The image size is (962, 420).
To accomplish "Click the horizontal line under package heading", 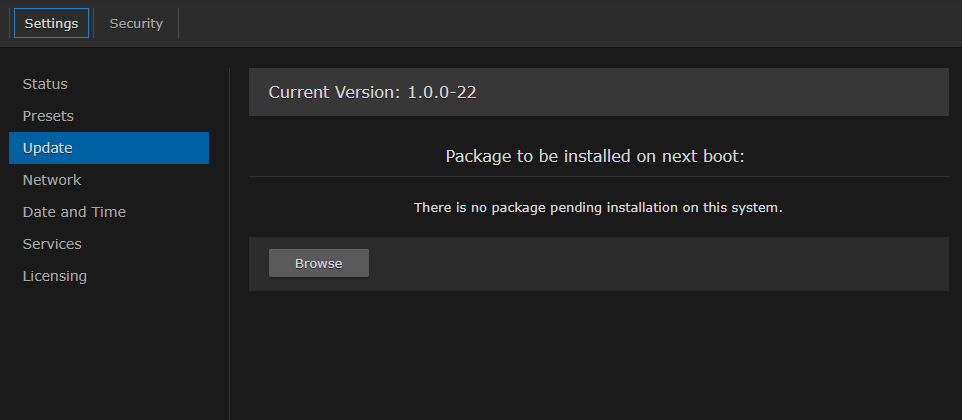I will (x=598, y=177).
